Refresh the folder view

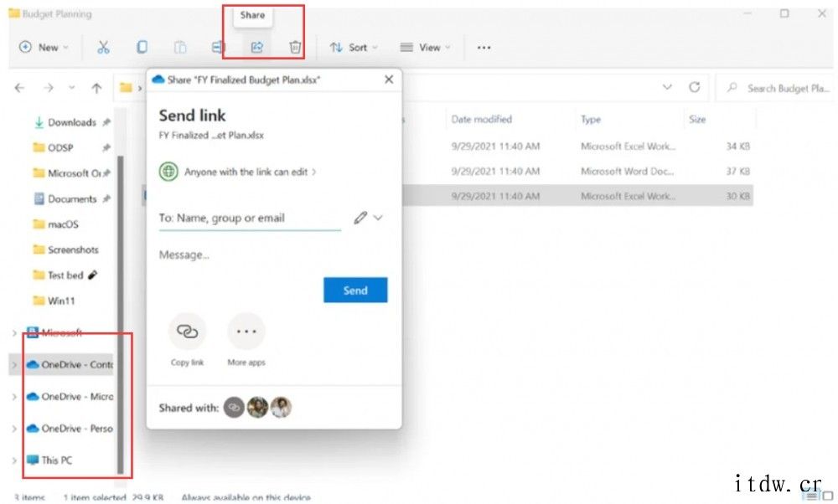[x=694, y=86]
